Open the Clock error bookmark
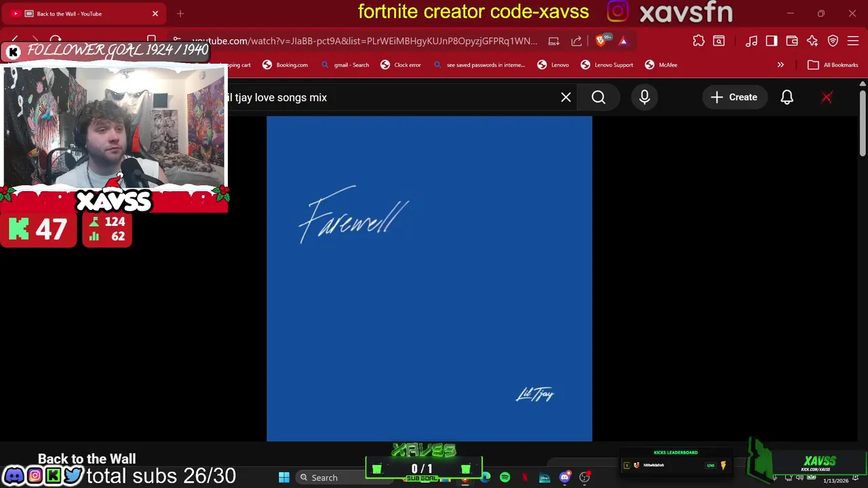The image size is (868, 488). 401,65
